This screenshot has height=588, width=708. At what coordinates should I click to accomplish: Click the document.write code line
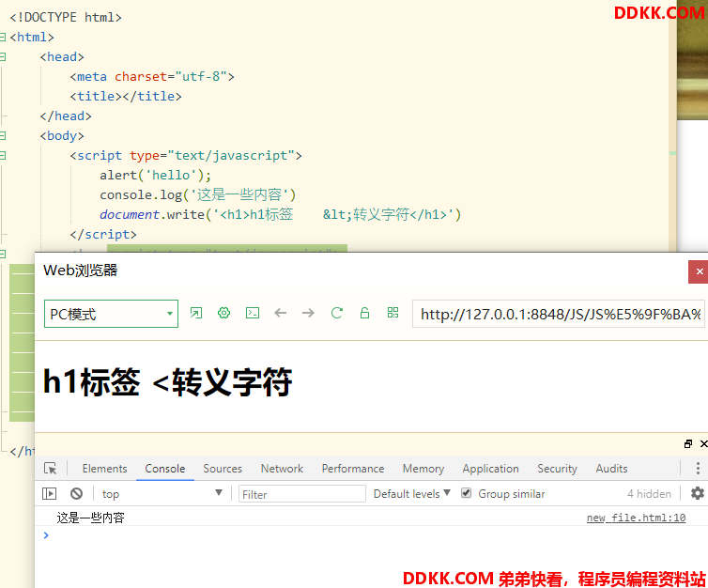pyautogui.click(x=281, y=214)
